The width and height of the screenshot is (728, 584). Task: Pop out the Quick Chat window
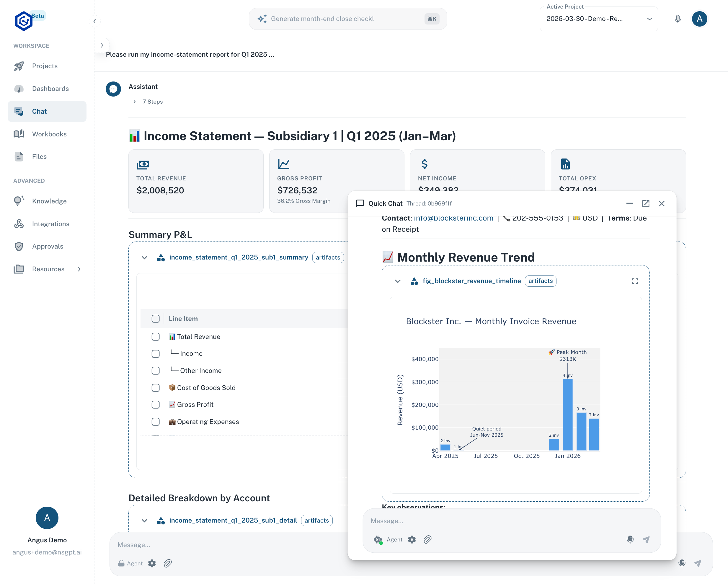click(645, 203)
